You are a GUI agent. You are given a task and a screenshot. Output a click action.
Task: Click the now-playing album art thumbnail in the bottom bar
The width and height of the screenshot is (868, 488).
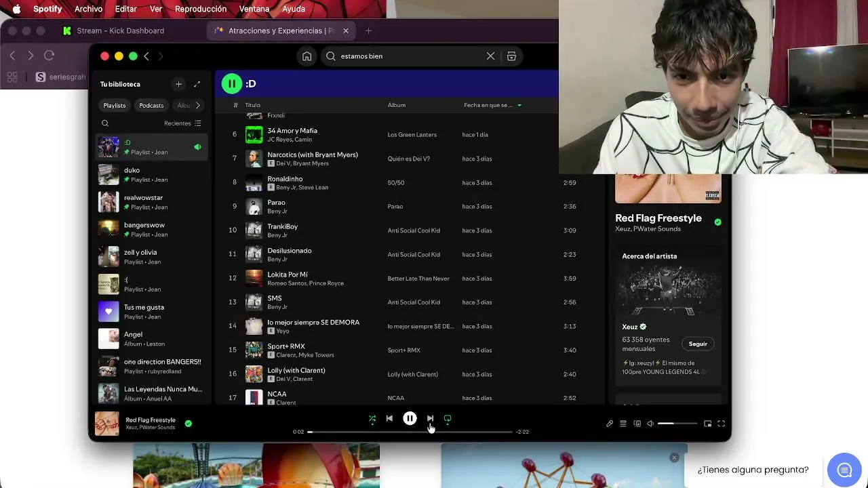[106, 424]
